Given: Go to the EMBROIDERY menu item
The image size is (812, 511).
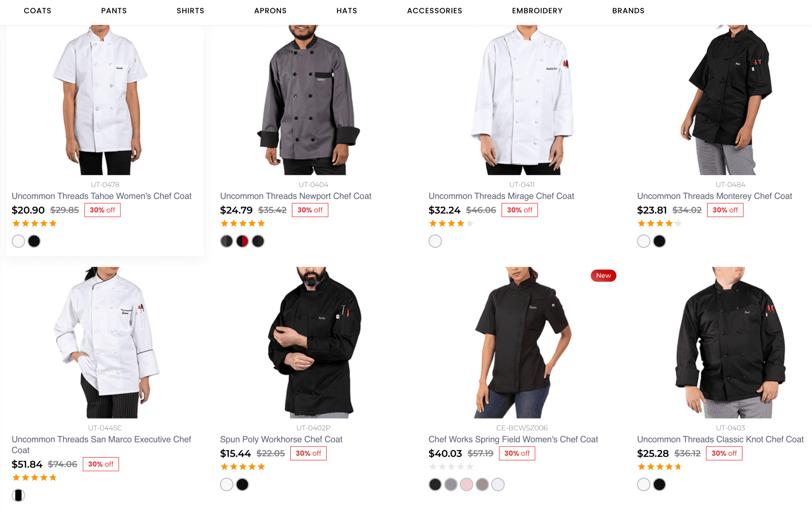Looking at the screenshot, I should pyautogui.click(x=537, y=11).
